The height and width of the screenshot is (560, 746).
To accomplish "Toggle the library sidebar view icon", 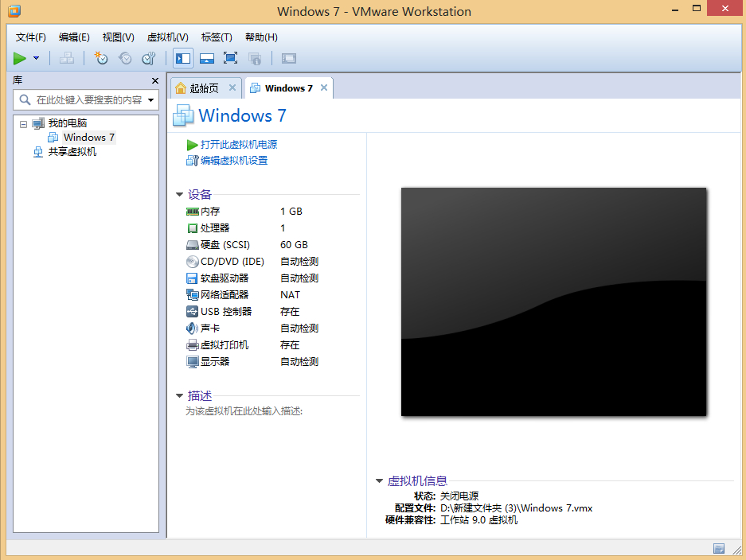I will click(183, 59).
